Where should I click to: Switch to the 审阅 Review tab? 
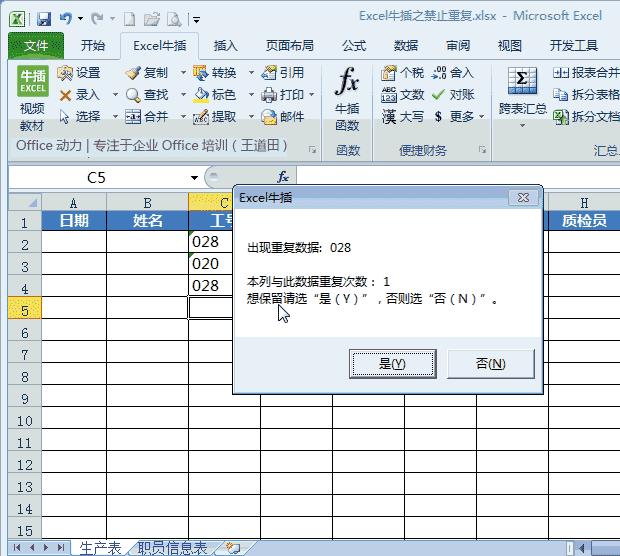[458, 46]
